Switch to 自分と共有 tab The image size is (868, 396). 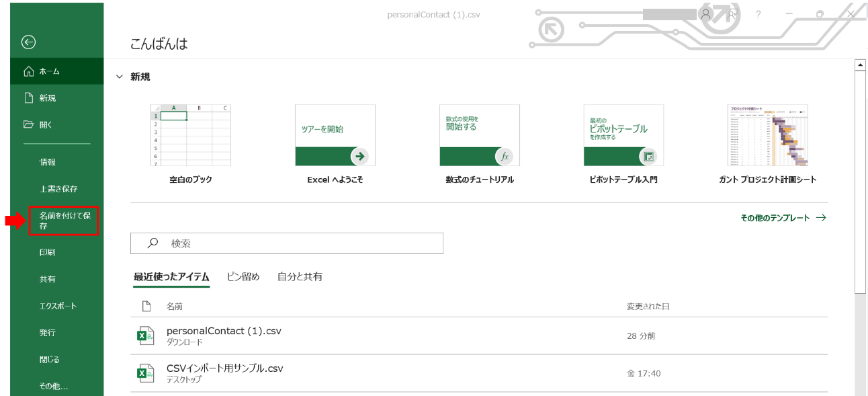point(300,277)
